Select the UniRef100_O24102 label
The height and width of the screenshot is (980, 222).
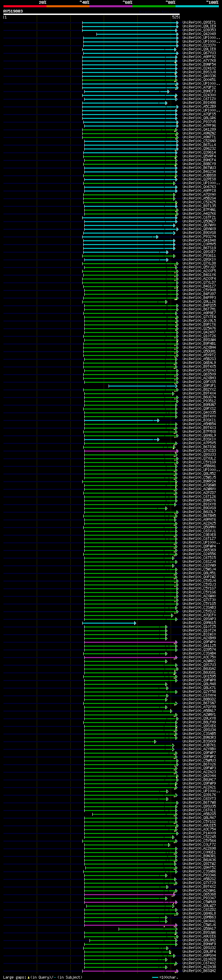click(199, 68)
